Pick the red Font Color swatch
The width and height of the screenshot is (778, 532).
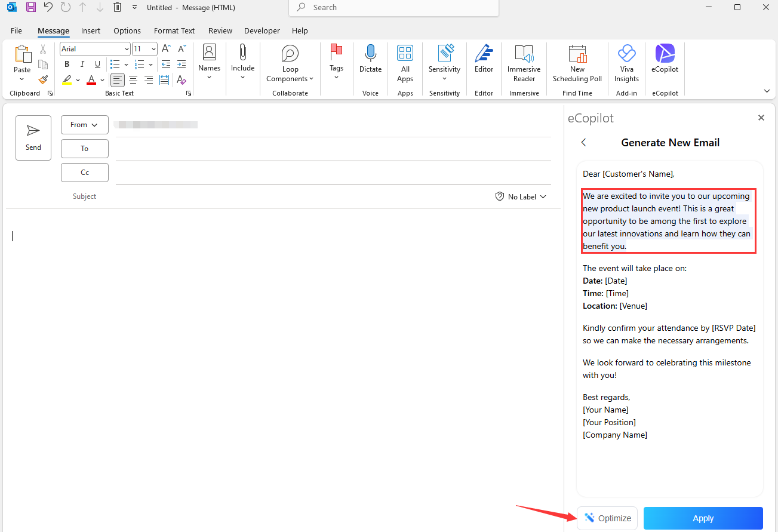pyautogui.click(x=90, y=80)
